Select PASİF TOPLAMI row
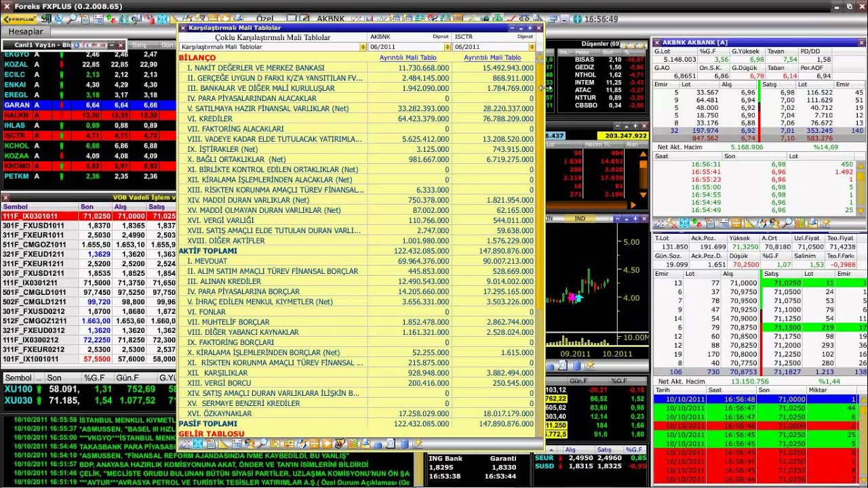This screenshot has height=488, width=868. pos(357,424)
